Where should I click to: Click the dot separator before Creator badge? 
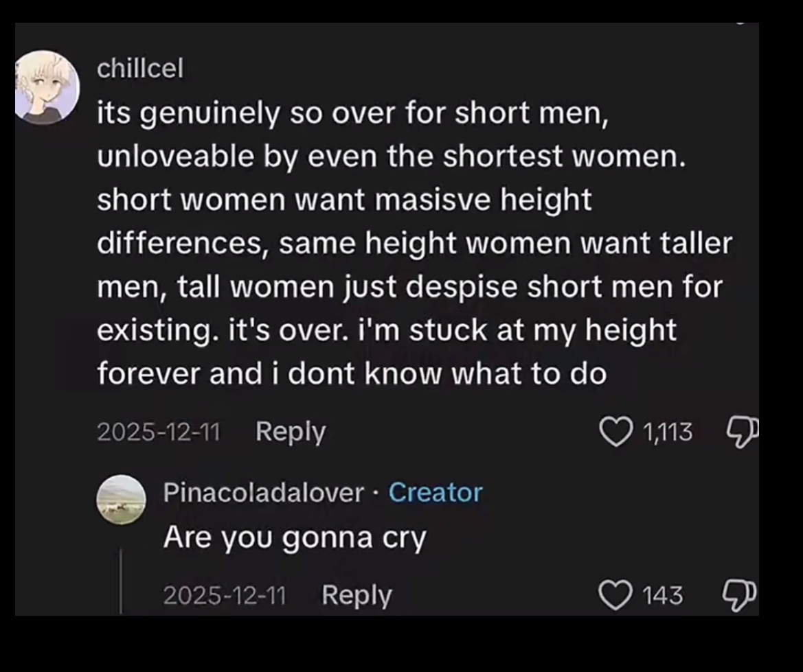tap(376, 494)
